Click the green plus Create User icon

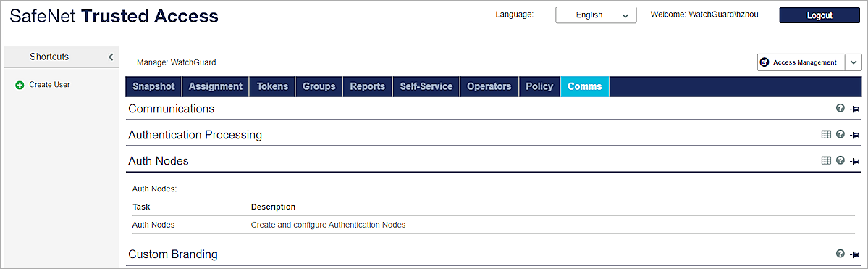click(20, 85)
